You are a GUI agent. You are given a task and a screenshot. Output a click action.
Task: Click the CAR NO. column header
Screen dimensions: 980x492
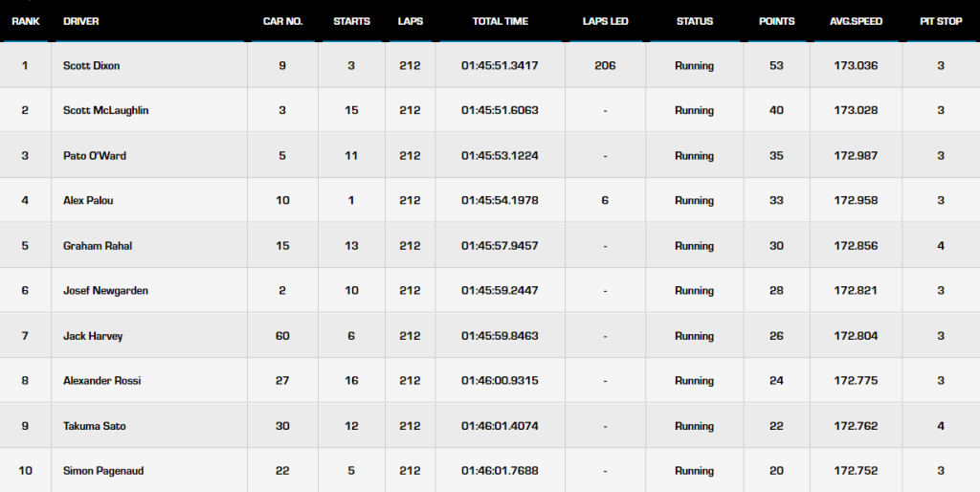pyautogui.click(x=282, y=21)
